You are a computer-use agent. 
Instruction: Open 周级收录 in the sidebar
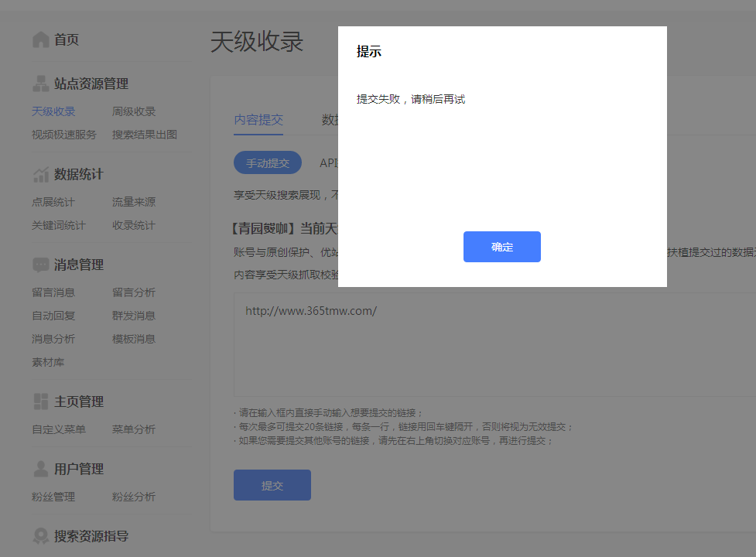(x=134, y=111)
